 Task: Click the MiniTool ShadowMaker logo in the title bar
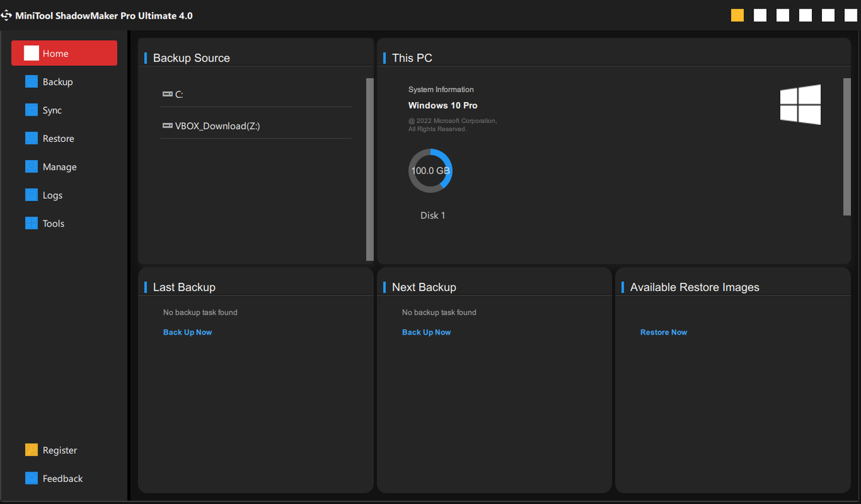point(6,15)
